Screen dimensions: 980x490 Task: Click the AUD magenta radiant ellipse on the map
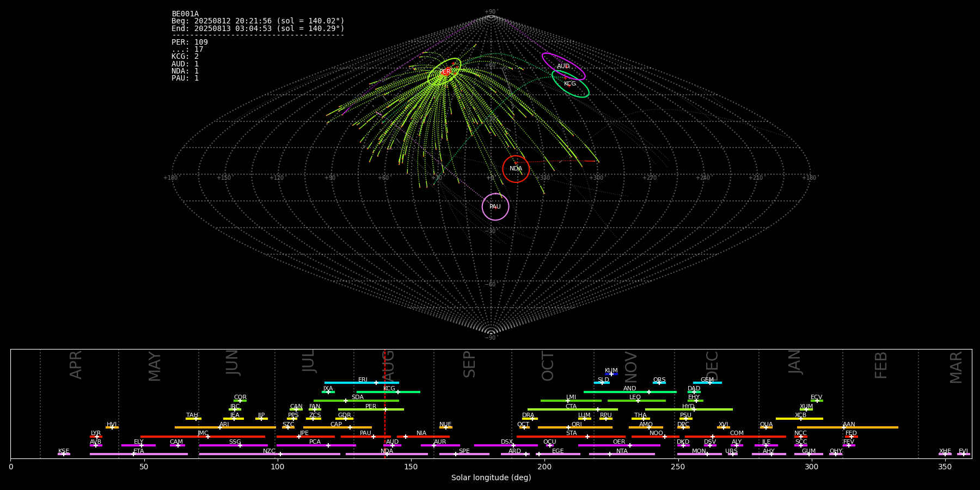pyautogui.click(x=563, y=66)
